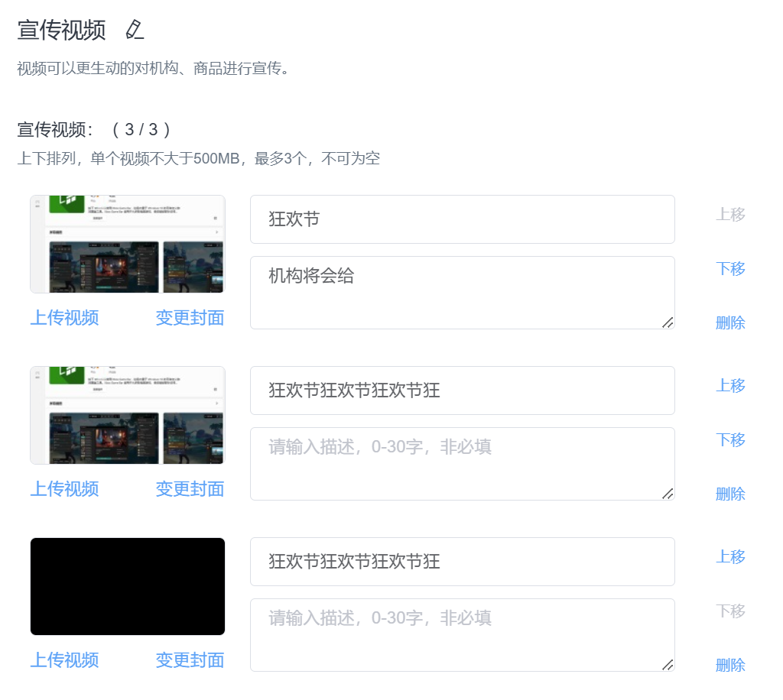Screen dimensions: 783x700
Task: Click 变更封面 under the black thumbnail
Action: pos(190,660)
